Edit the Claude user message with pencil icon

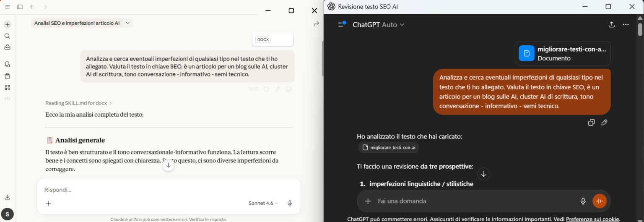point(278,89)
